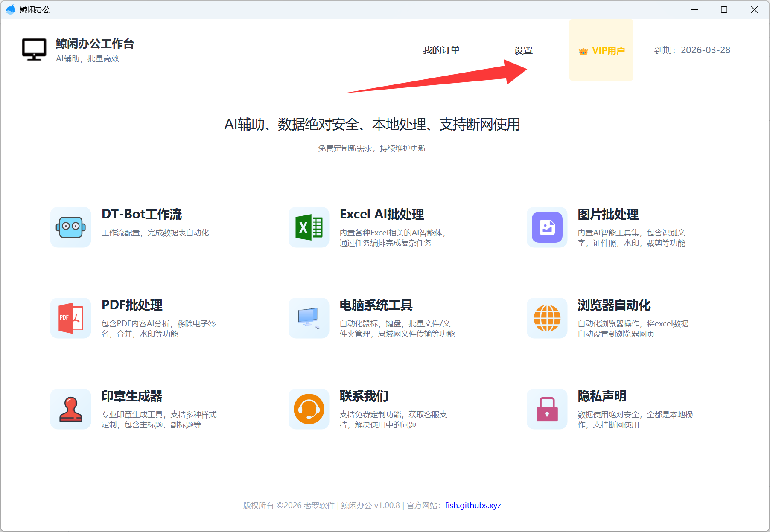770x532 pixels.
Task: Open the purple image batch processing icon
Action: coord(547,227)
